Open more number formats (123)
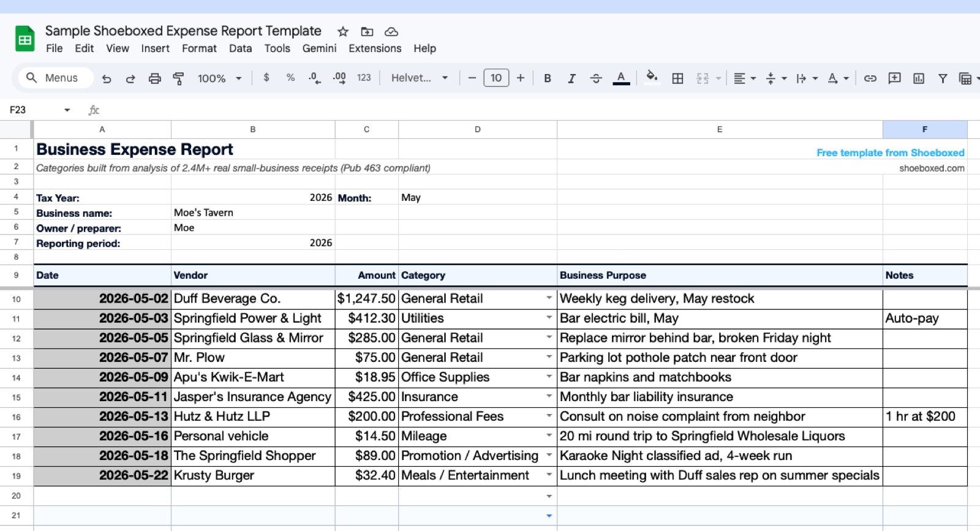 pyautogui.click(x=364, y=78)
